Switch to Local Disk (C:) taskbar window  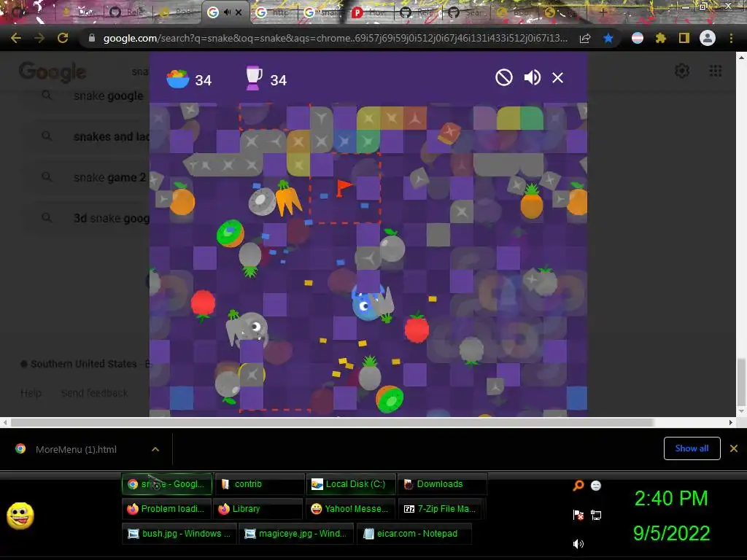[351, 484]
